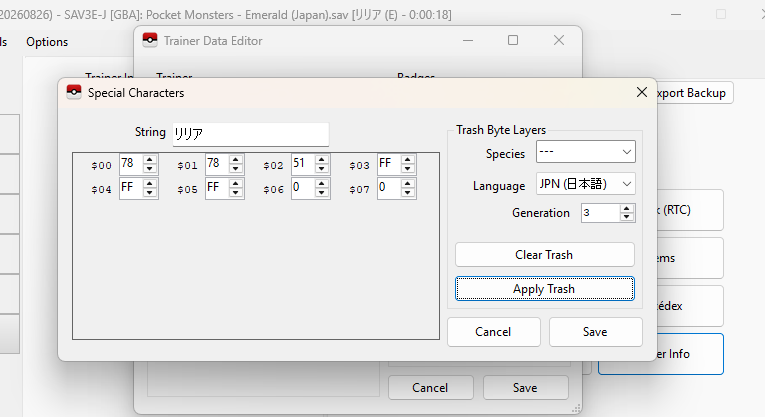Increase the $00 byte value
The width and height of the screenshot is (765, 417).
coord(150,159)
